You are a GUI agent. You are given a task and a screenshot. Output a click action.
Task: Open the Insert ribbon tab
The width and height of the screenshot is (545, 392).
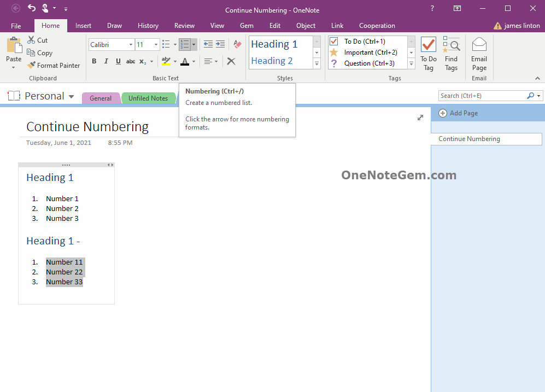[x=83, y=26]
